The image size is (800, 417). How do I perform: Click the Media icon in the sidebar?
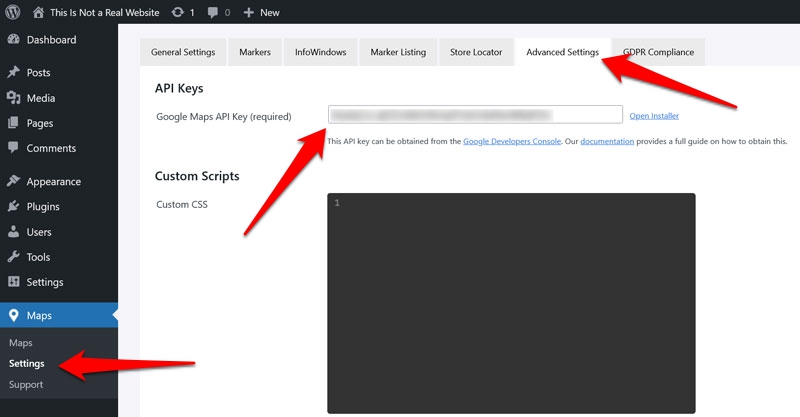(x=14, y=97)
